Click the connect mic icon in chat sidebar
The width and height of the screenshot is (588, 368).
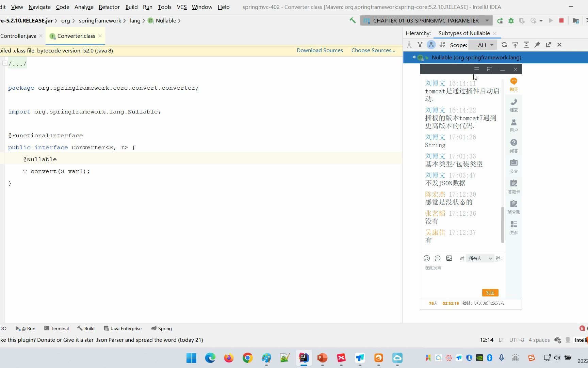point(514,105)
